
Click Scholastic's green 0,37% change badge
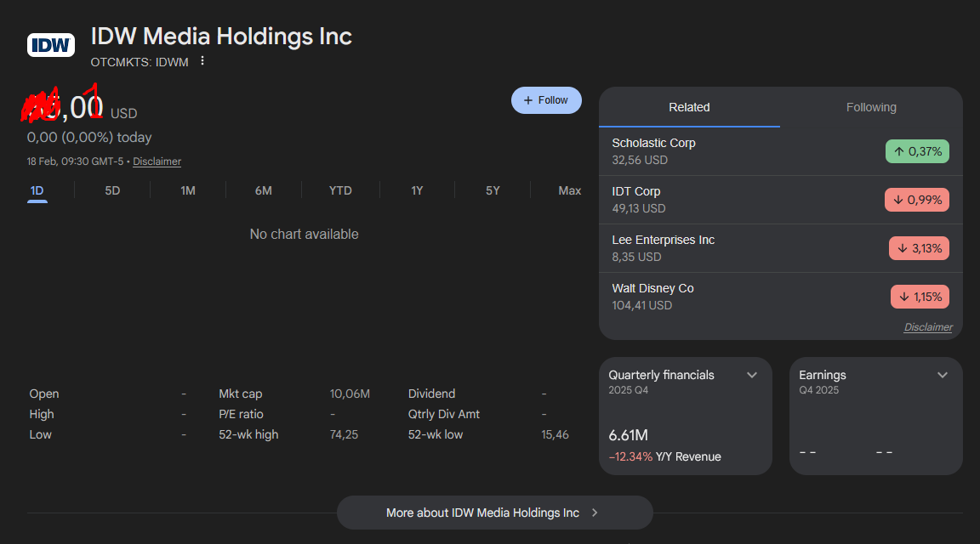tap(917, 151)
